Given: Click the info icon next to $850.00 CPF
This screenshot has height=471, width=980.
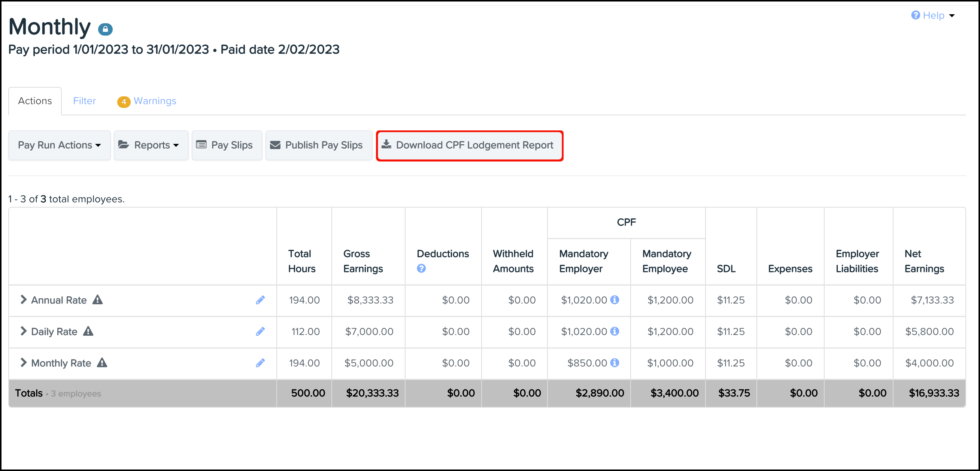Looking at the screenshot, I should tap(615, 363).
